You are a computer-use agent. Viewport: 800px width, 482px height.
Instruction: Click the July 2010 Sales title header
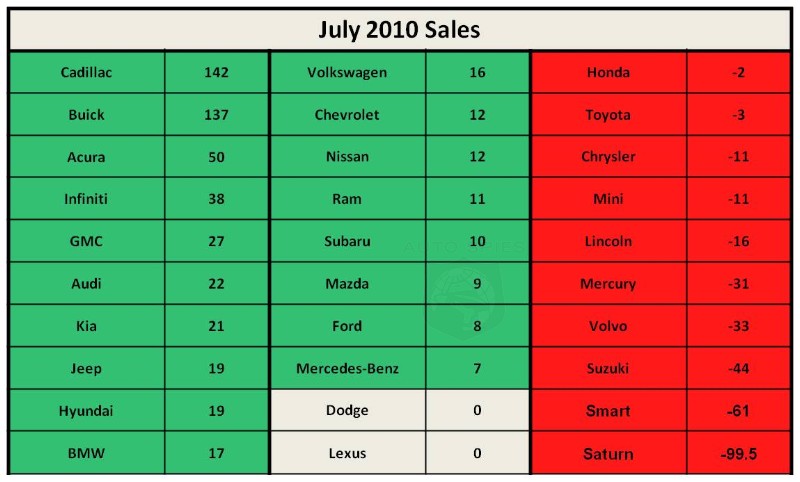[x=400, y=29]
